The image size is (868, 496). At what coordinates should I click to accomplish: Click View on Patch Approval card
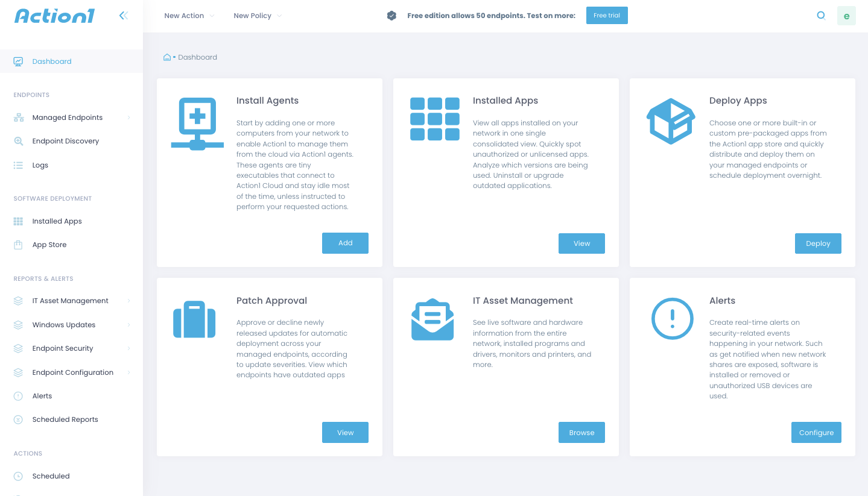[345, 433]
